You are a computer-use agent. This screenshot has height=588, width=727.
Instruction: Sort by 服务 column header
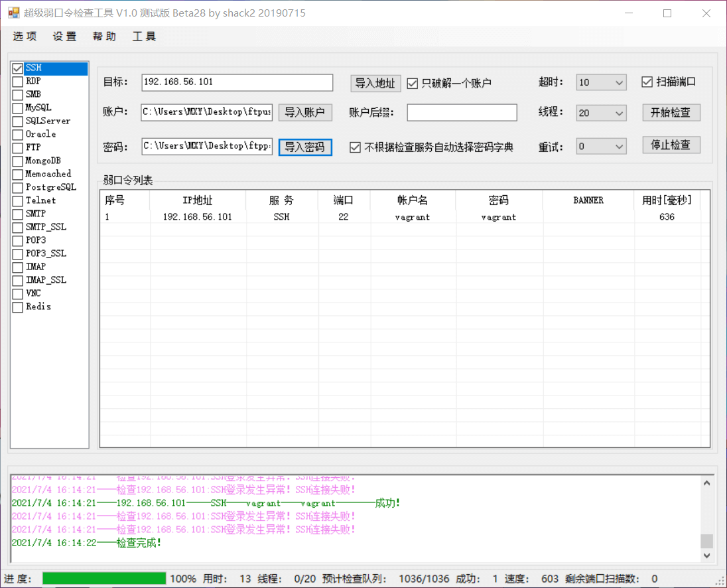282,200
